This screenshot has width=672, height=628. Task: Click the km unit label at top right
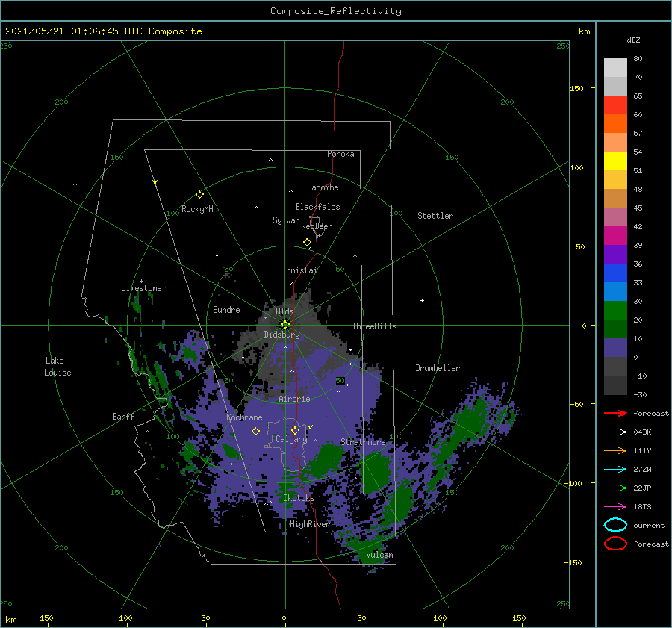[x=584, y=31]
